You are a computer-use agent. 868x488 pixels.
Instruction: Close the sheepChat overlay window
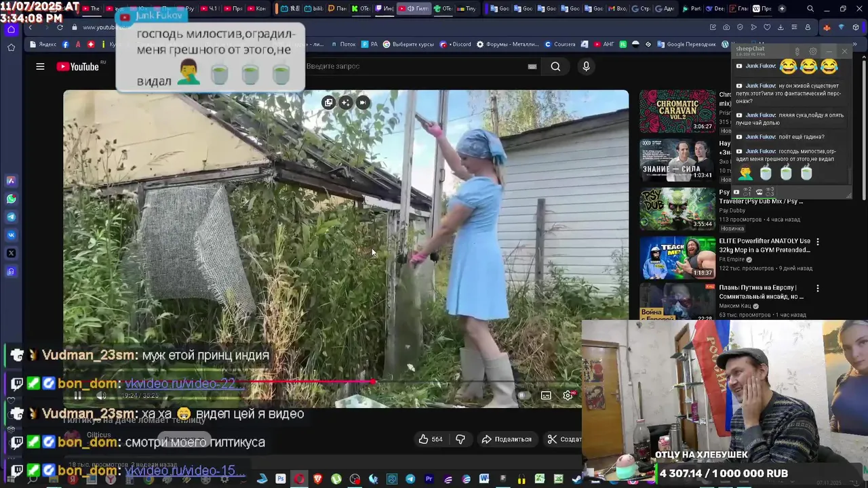coord(844,52)
